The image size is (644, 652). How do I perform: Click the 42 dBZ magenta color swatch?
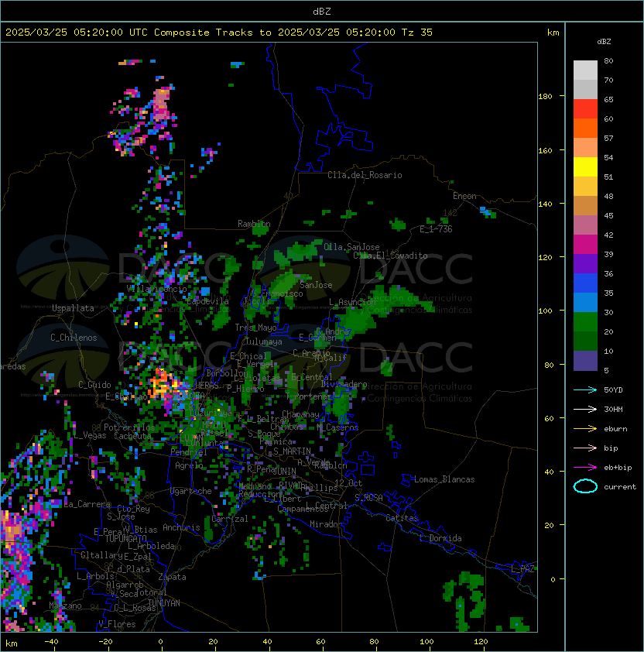click(x=585, y=245)
